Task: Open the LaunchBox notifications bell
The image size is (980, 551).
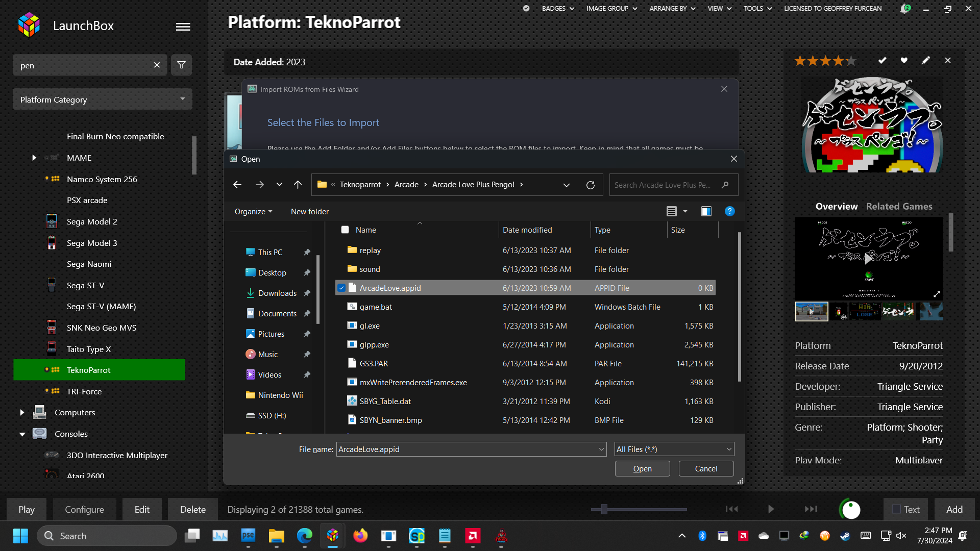Action: (905, 9)
